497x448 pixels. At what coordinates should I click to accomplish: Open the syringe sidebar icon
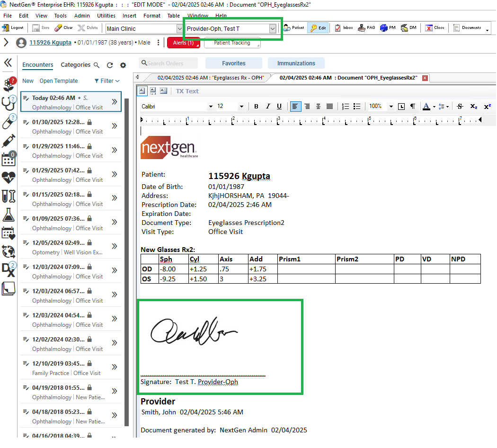click(x=8, y=141)
